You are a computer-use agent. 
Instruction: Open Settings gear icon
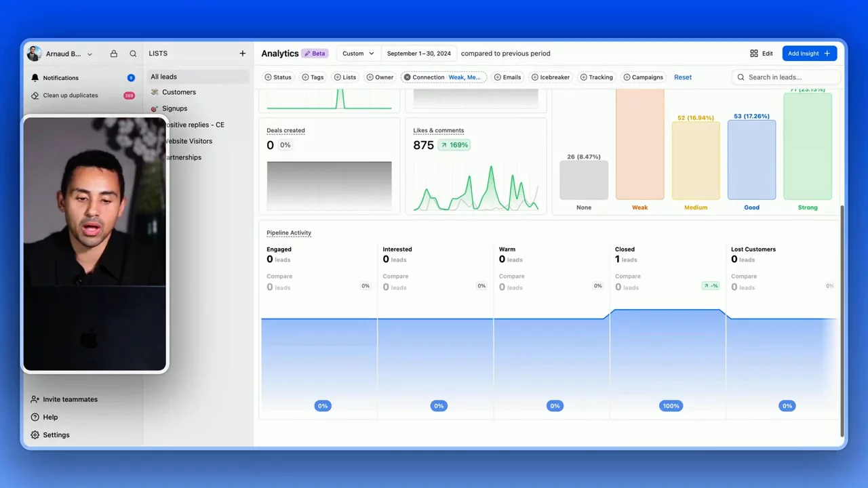tap(35, 435)
